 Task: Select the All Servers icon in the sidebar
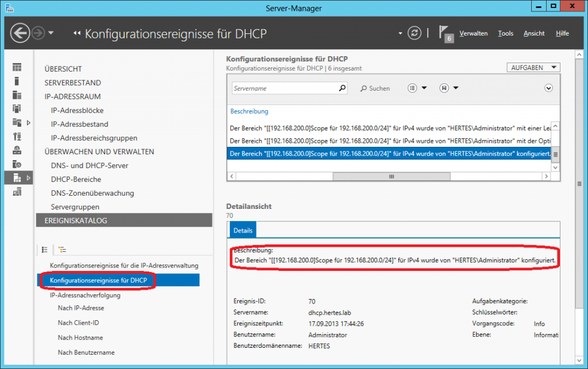point(17,95)
